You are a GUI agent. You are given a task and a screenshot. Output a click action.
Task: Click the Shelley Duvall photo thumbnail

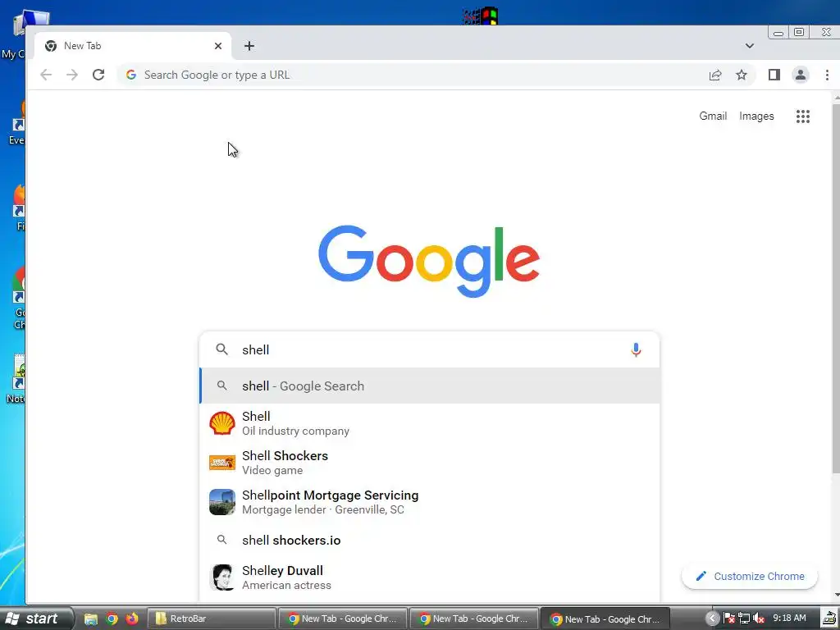tap(222, 577)
